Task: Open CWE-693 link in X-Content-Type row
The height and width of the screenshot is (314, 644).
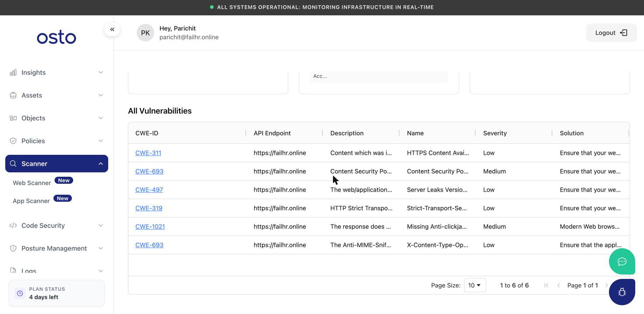Action: tap(149, 245)
